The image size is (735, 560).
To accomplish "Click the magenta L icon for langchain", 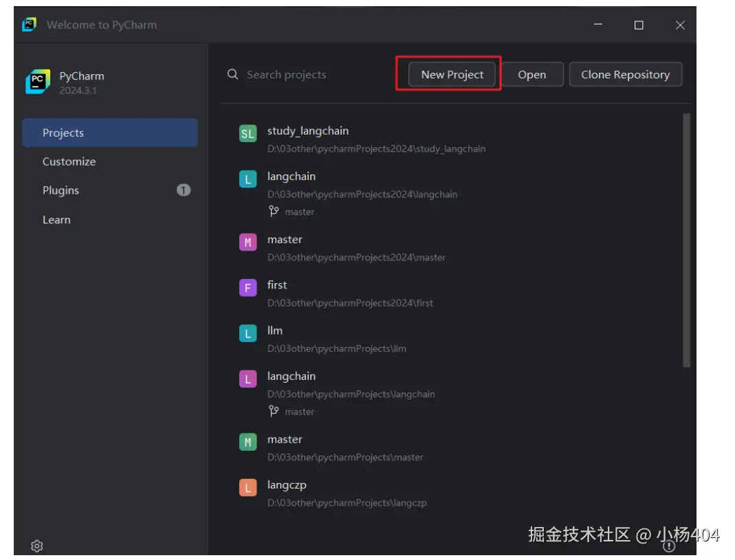I will coord(248,379).
